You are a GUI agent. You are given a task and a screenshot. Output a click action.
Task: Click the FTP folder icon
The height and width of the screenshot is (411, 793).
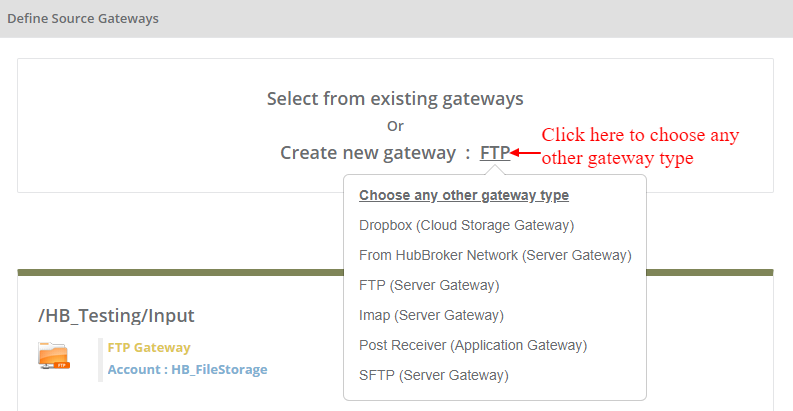pyautogui.click(x=54, y=357)
